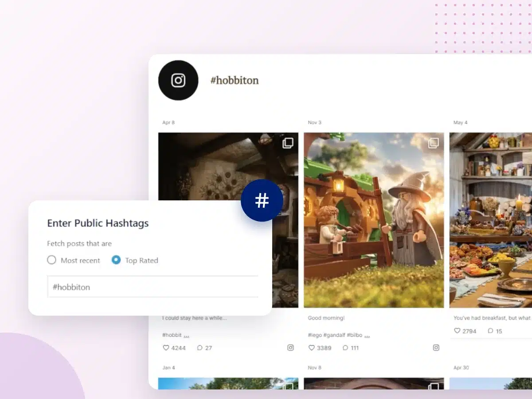
Task: Click the carousel icon on the Nov 3 Lego post
Action: point(434,142)
